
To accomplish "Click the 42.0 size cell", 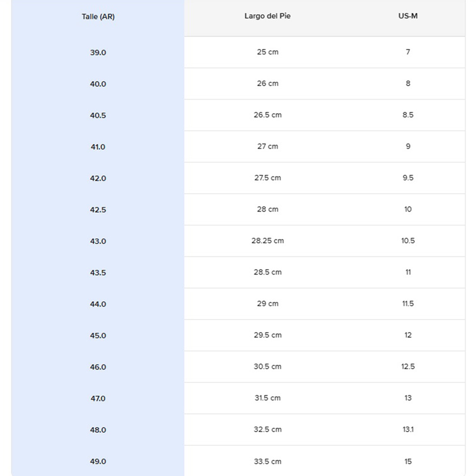I will tap(98, 178).
